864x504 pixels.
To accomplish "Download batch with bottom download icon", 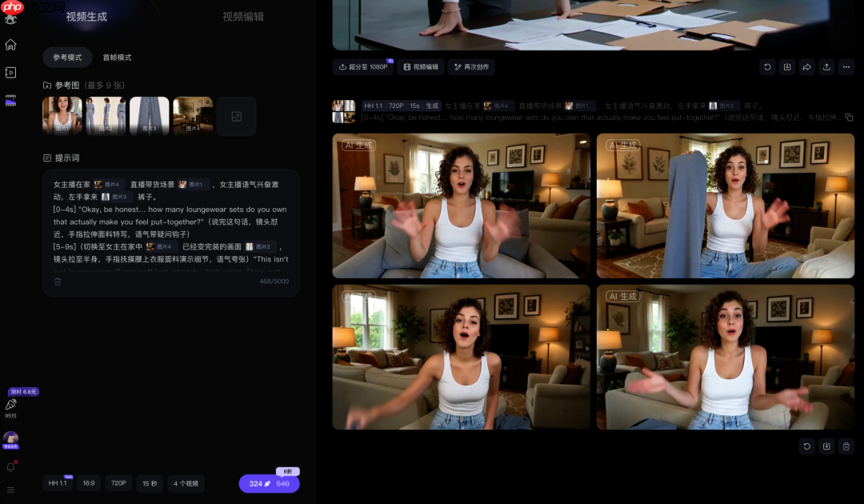I will [x=826, y=446].
